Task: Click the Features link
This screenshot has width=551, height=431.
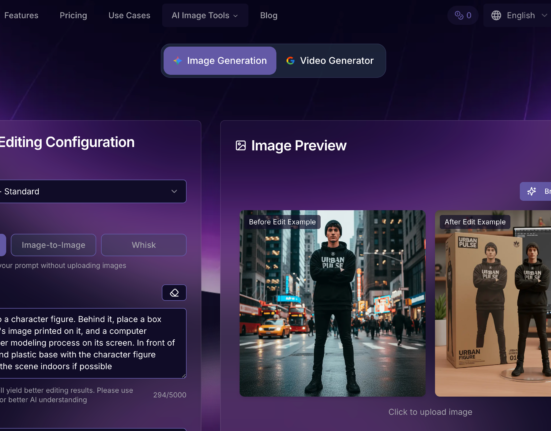Action: [x=21, y=15]
